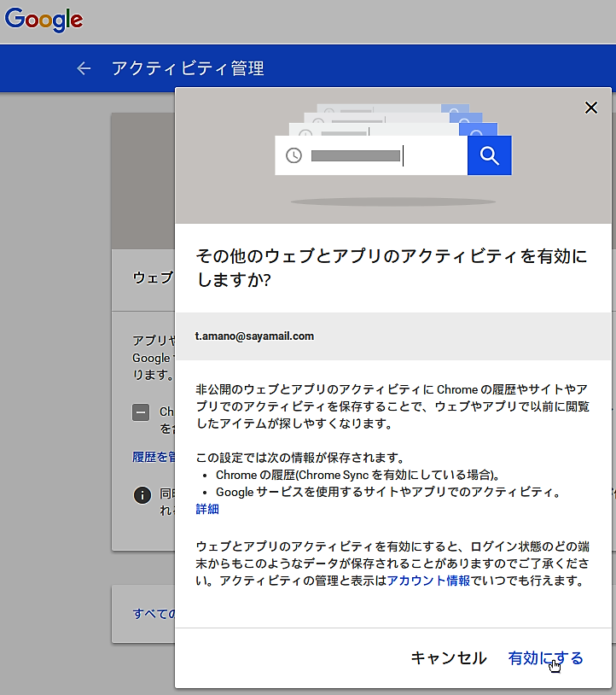Click the Chrome の履歴 bullet item
The height and width of the screenshot is (695, 616).
pyautogui.click(x=357, y=475)
